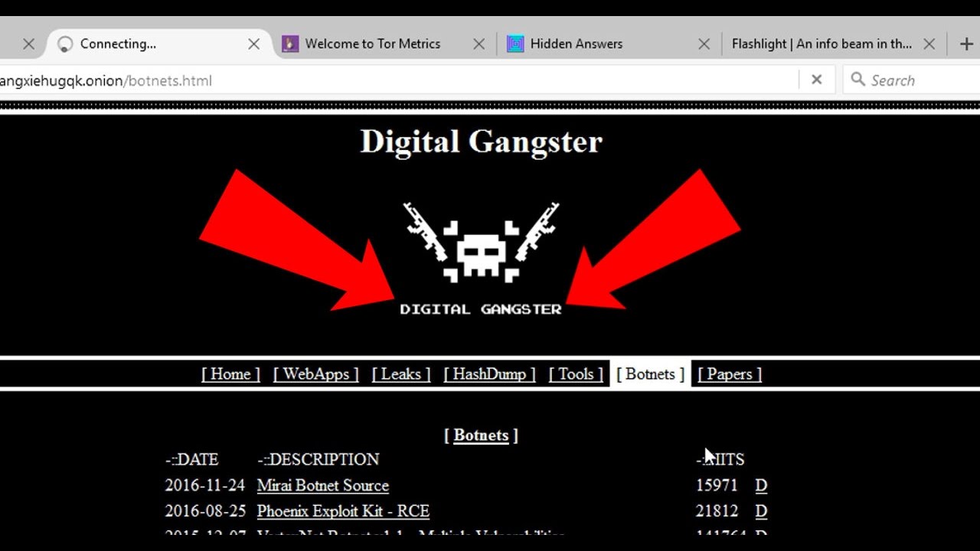Close the Hidden Answers tab

[704, 44]
